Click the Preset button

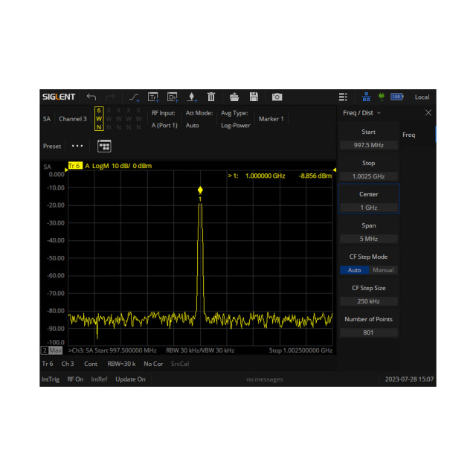(52, 147)
